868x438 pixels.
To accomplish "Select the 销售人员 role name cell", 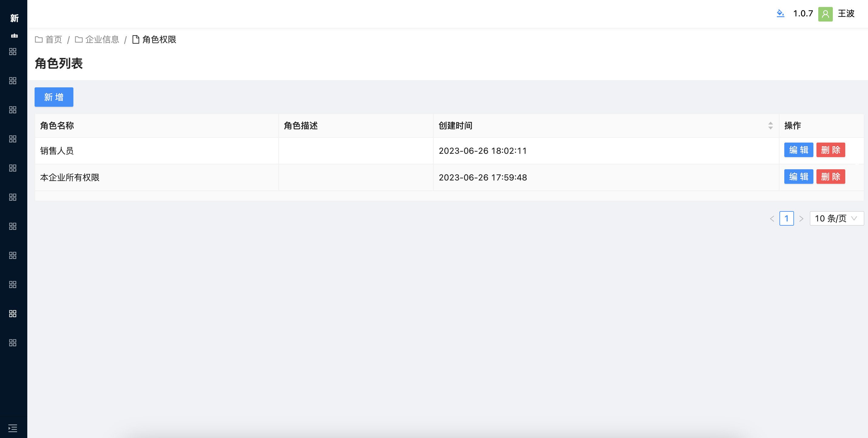I will [157, 151].
